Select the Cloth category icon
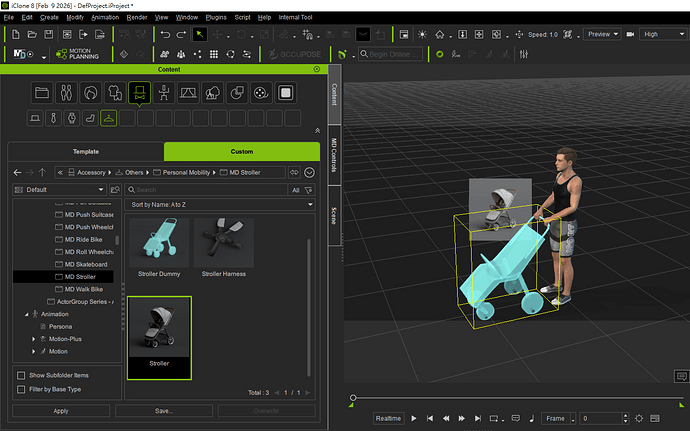Image resolution: width=690 pixels, height=431 pixels. click(115, 93)
